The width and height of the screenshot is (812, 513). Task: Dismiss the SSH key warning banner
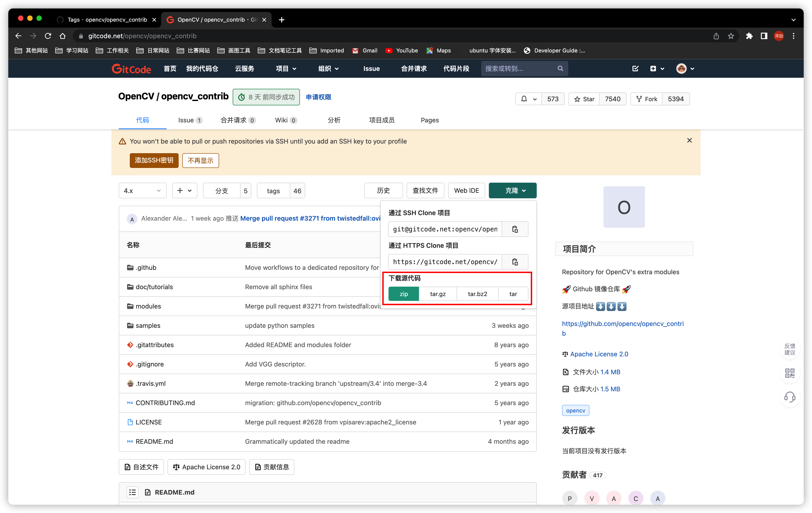689,141
